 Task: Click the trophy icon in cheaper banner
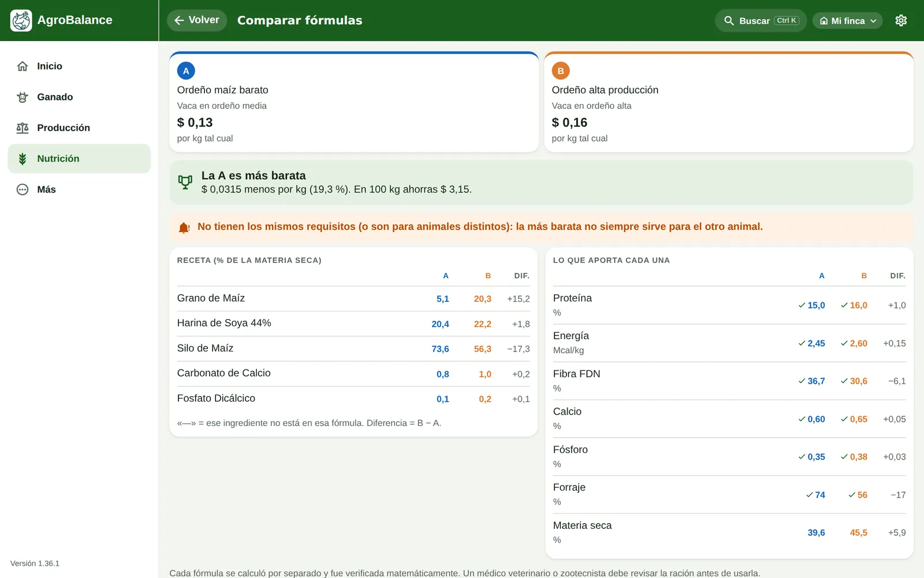185,182
